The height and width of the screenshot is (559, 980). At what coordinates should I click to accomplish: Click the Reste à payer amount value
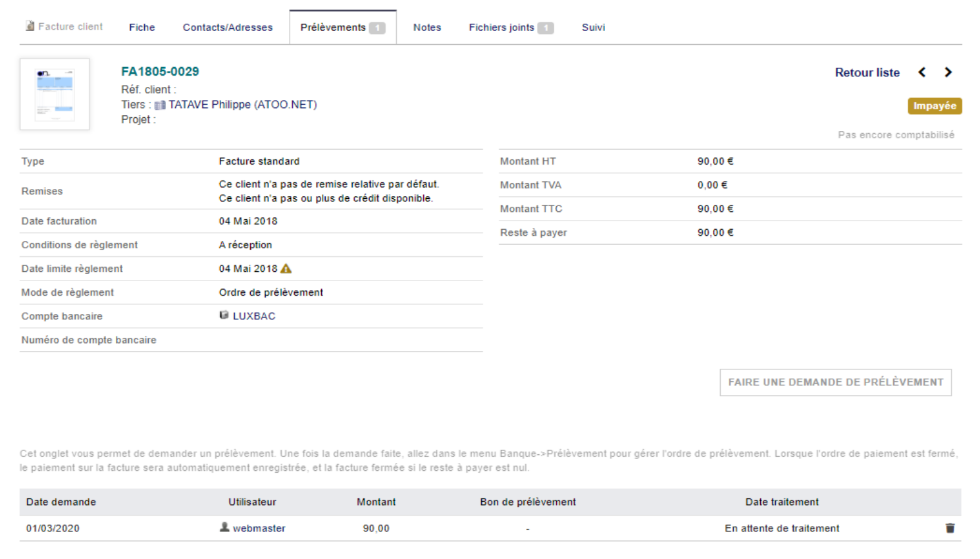click(x=715, y=232)
